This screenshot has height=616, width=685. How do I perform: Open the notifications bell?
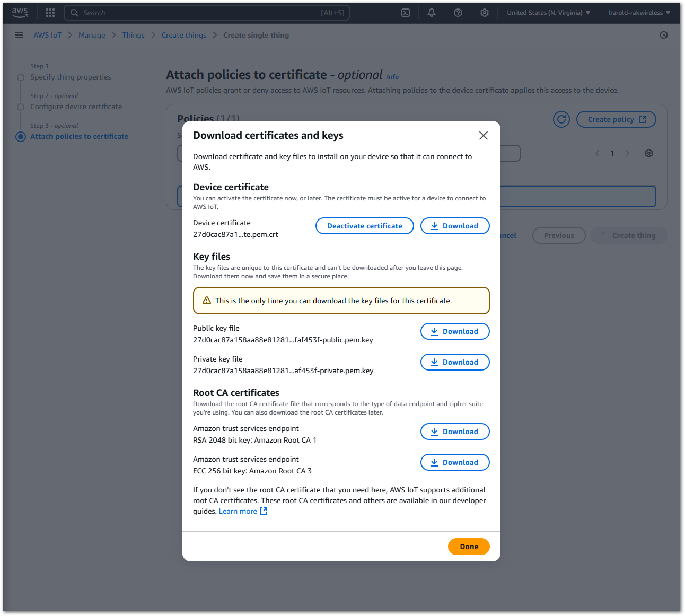tap(432, 12)
